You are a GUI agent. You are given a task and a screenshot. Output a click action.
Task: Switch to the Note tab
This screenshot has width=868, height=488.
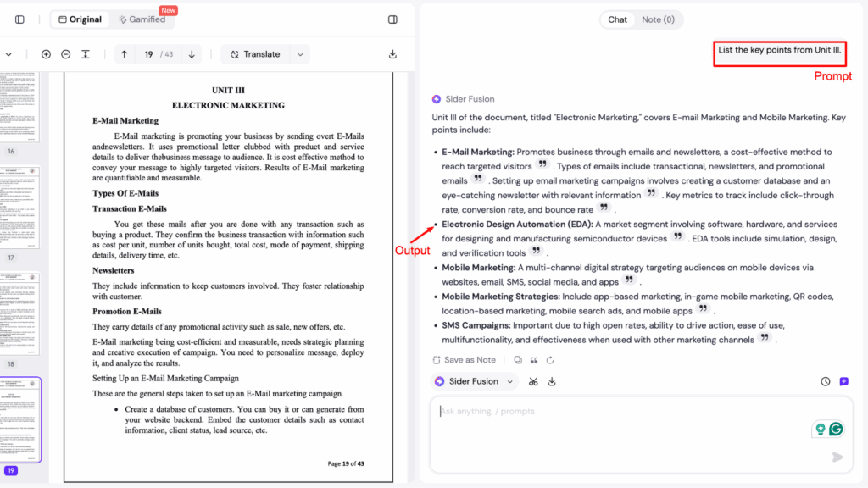click(659, 19)
